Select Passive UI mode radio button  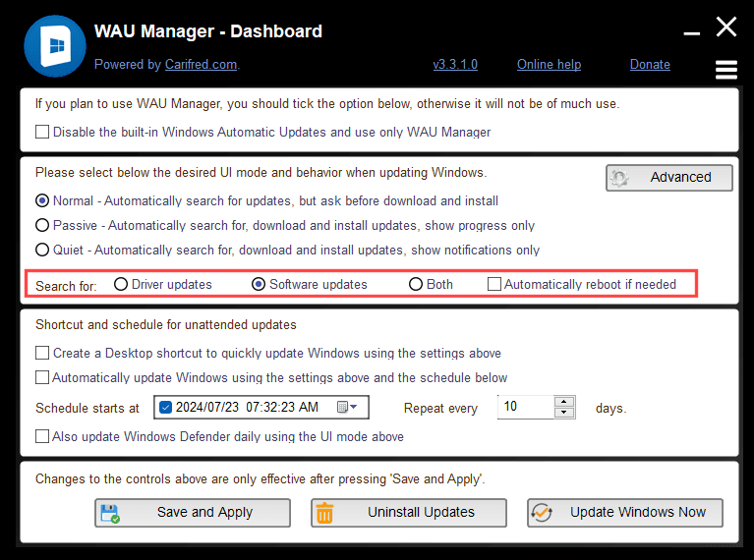[42, 225]
